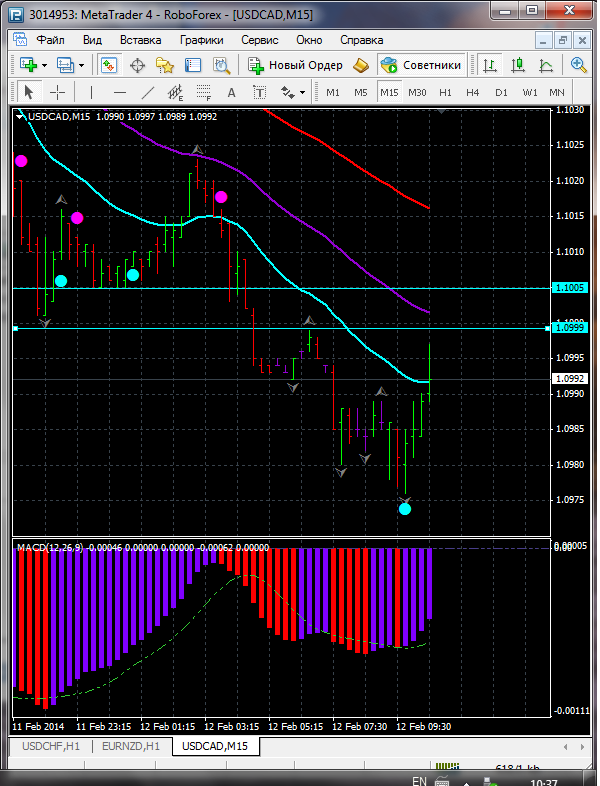Insert Fibonacci retracement tool
The image size is (600, 786).
pyautogui.click(x=204, y=92)
